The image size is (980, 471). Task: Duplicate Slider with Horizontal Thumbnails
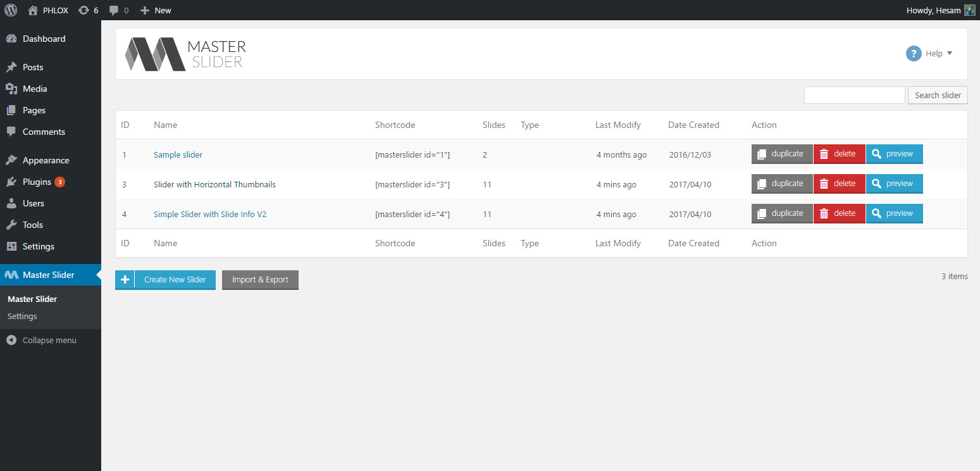[x=782, y=184]
